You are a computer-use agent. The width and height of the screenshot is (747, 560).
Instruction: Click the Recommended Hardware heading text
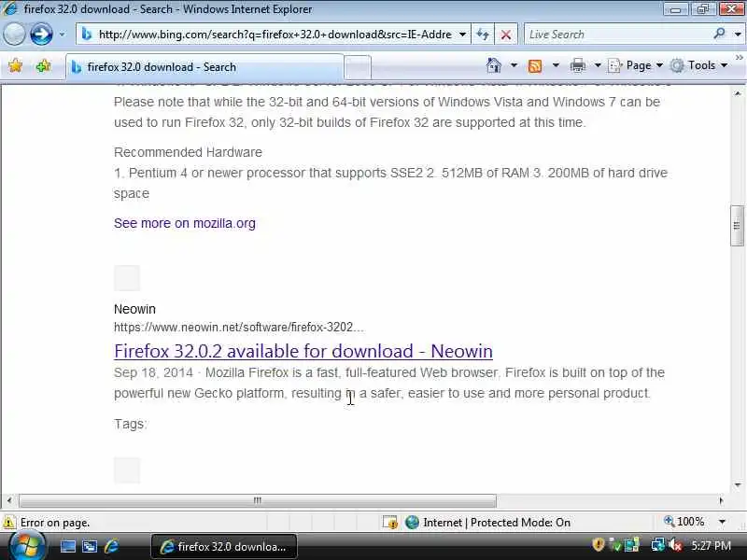point(188,152)
